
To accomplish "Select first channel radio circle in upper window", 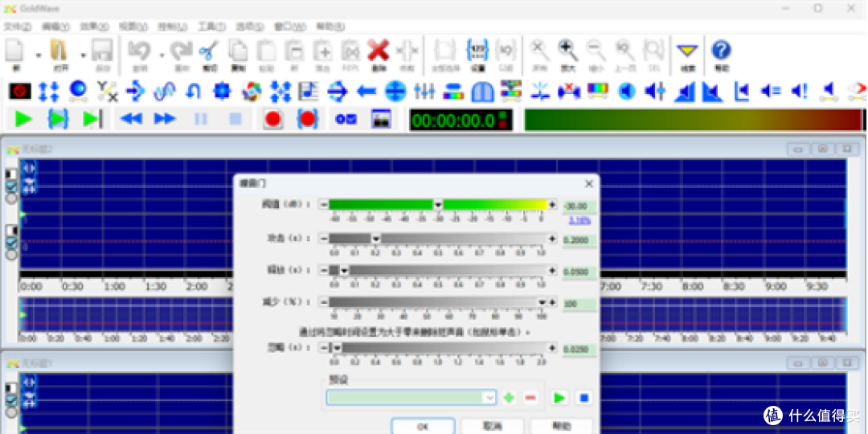I will point(11,199).
